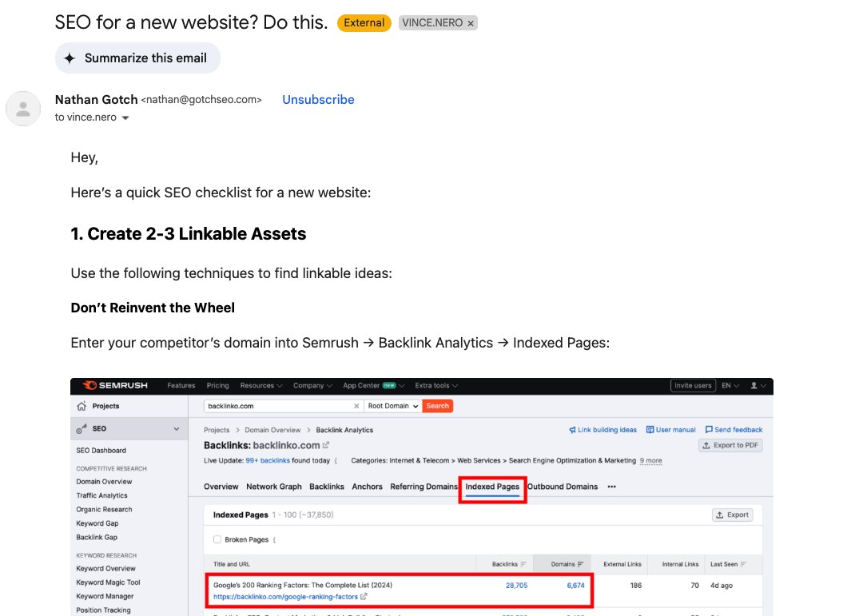Select the Indexed Pages tab

[x=492, y=487]
